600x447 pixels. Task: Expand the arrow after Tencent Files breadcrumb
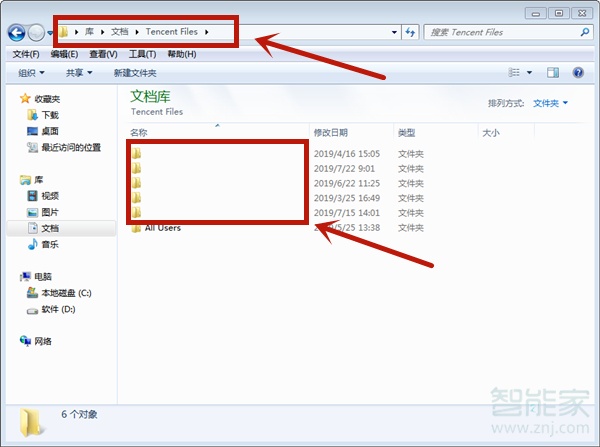tap(207, 32)
